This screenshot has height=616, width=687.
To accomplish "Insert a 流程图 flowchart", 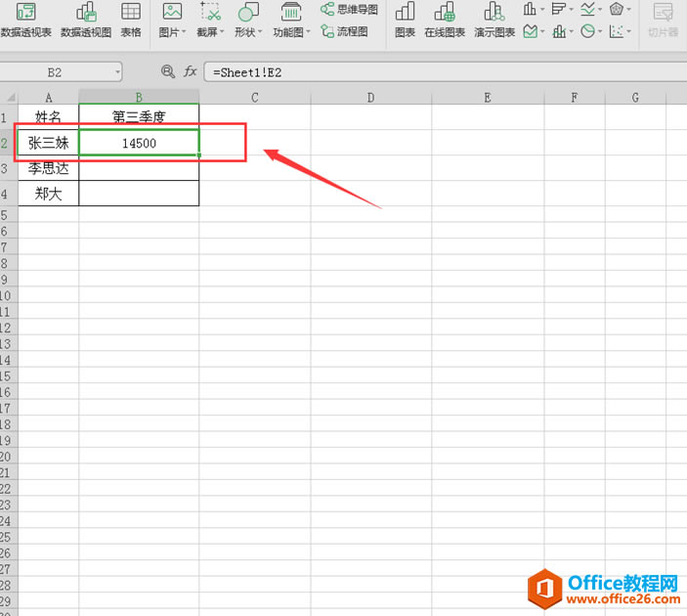I will pos(344,31).
